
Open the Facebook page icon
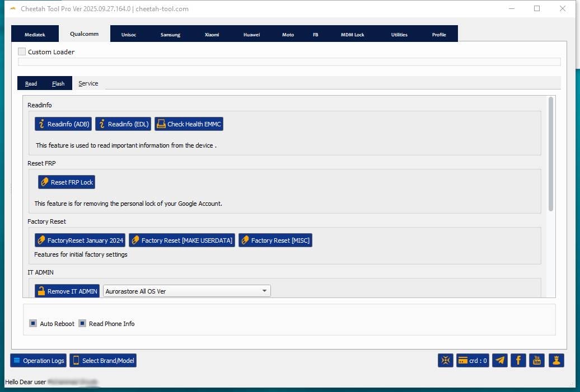(x=518, y=361)
